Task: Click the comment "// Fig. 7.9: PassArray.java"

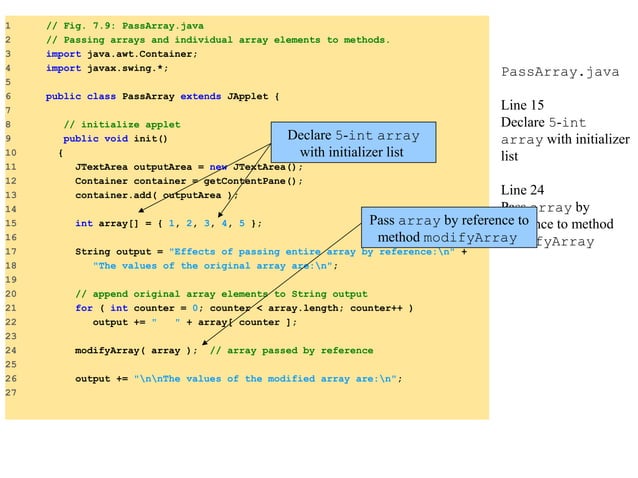Action: coord(125,26)
